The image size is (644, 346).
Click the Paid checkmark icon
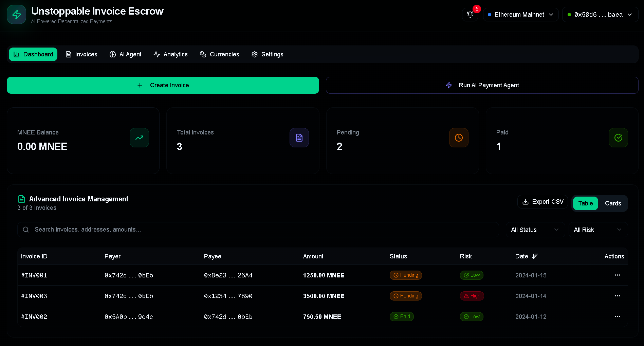point(618,138)
